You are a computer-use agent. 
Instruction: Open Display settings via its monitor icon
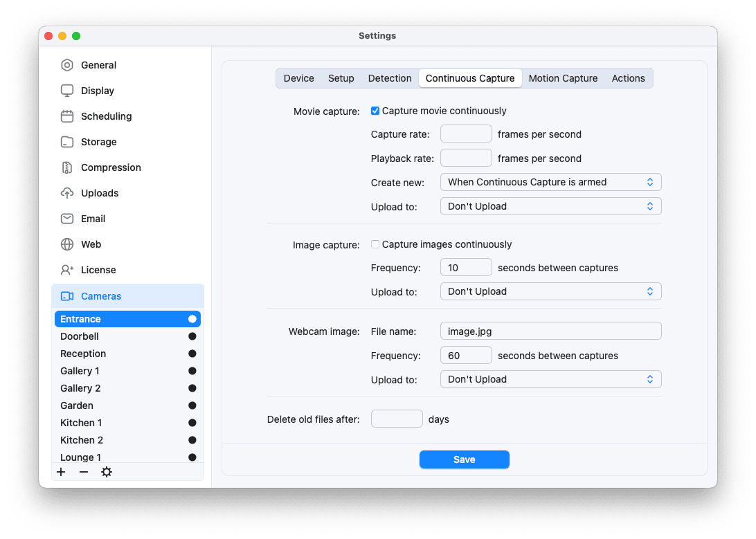point(66,90)
